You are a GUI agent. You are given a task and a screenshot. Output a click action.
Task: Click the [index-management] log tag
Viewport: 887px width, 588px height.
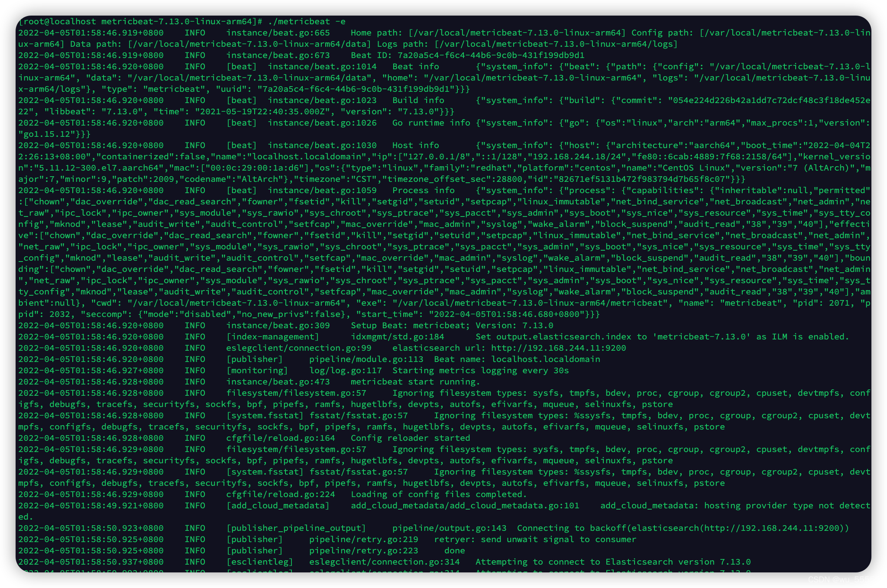point(272,337)
